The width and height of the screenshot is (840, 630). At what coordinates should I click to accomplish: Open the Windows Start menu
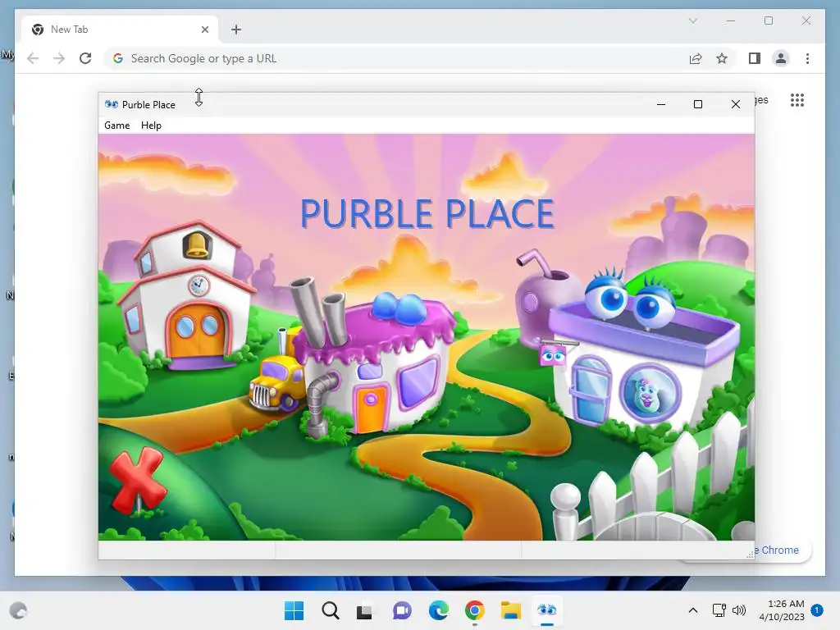(x=294, y=610)
